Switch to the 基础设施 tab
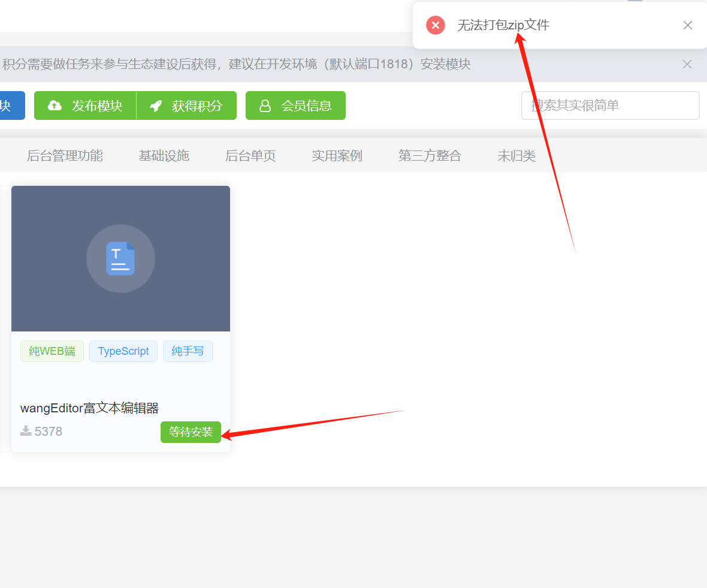The image size is (707, 588). pyautogui.click(x=164, y=156)
